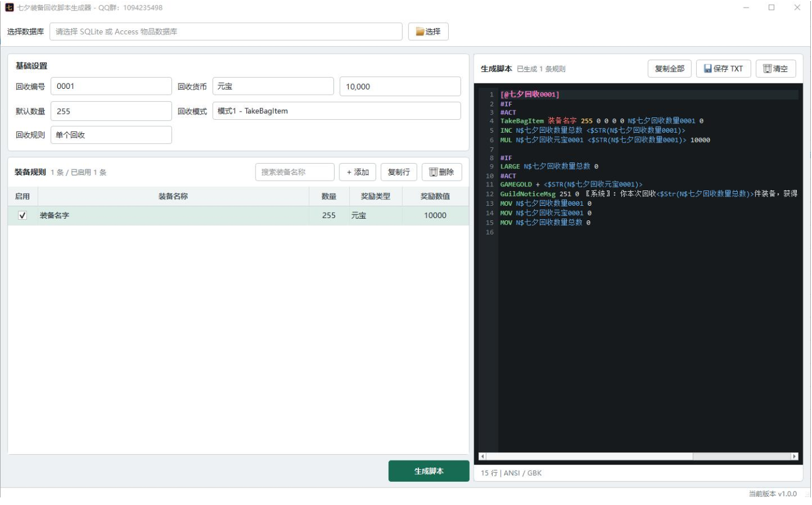Click the 保存 TXT button with disk icon
Screen dimensions: 812x505
click(723, 69)
